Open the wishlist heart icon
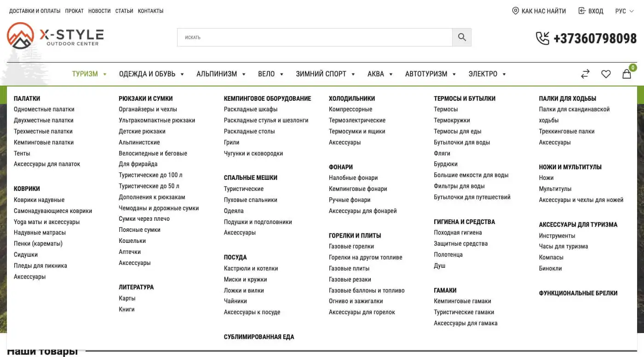Screen dimensions: 644x357 606,74
